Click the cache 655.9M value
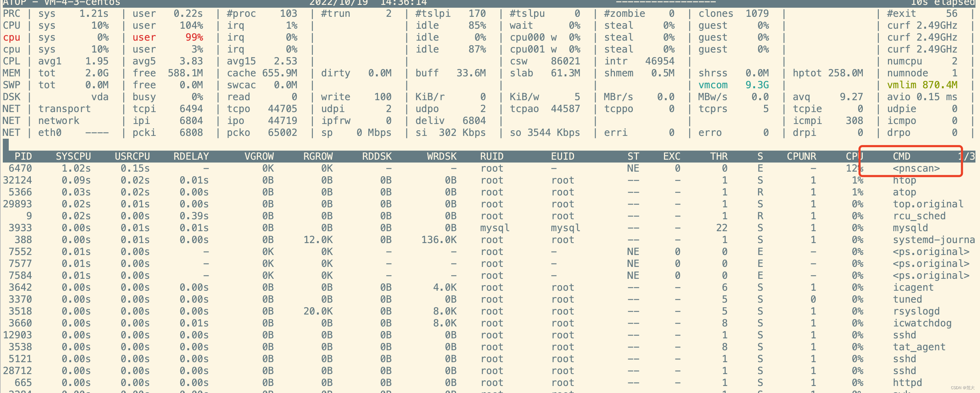 point(262,73)
